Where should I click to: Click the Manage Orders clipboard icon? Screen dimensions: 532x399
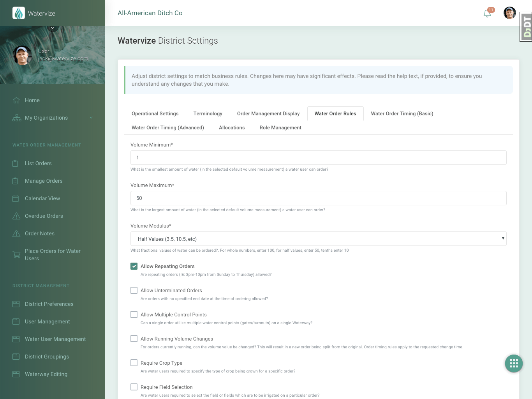pos(15,181)
